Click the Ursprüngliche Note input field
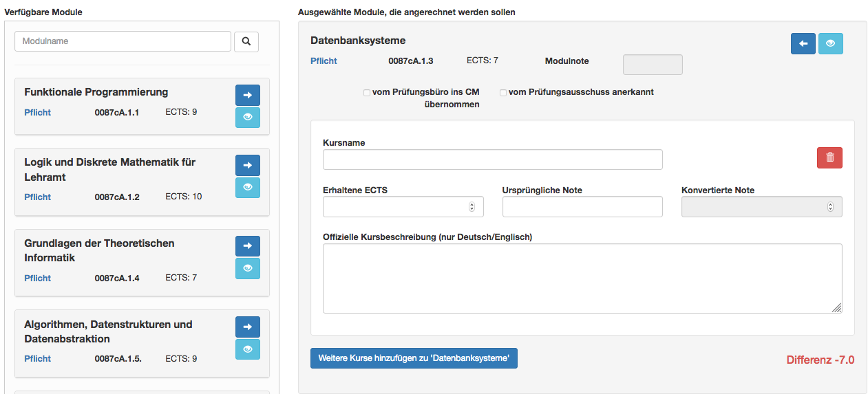 (x=582, y=206)
